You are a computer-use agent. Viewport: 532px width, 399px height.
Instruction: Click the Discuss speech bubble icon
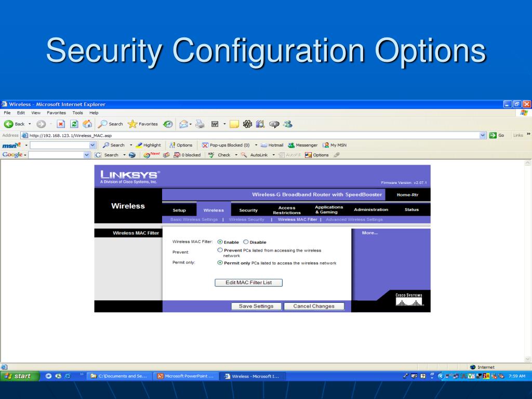pos(274,124)
